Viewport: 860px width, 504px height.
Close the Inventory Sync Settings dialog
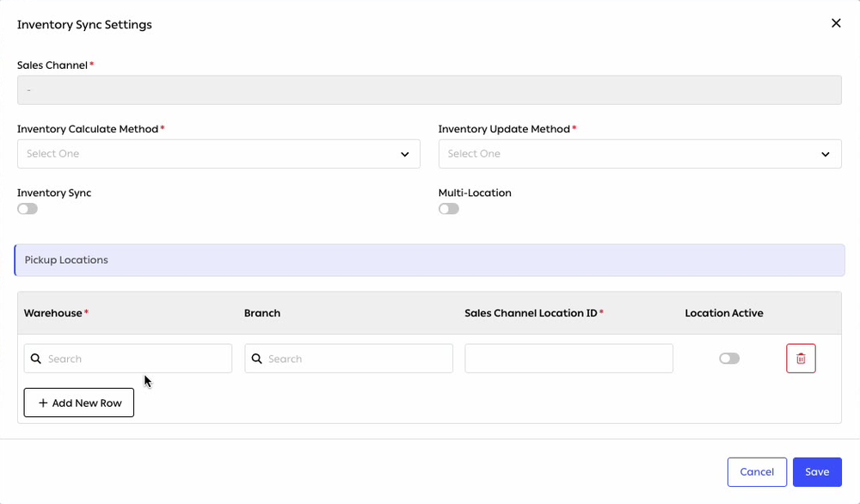pyautogui.click(x=836, y=23)
